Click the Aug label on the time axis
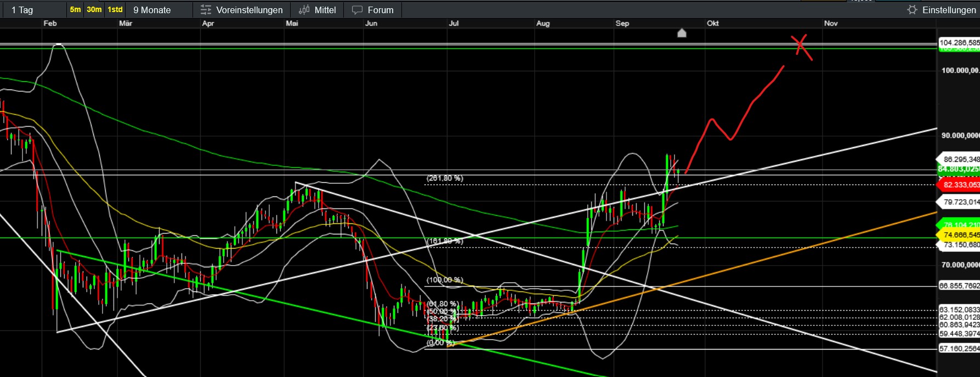This screenshot has height=377, width=980. (x=543, y=23)
